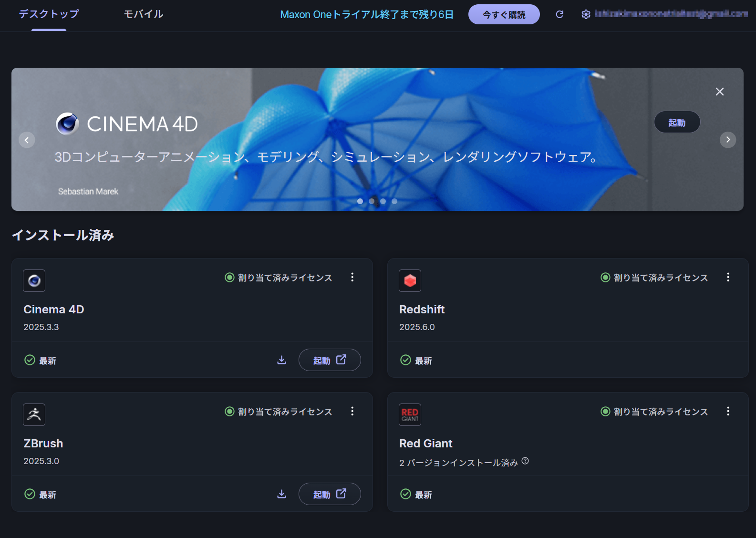The height and width of the screenshot is (538, 756).
Task: Go to next banner slide
Action: click(x=728, y=140)
